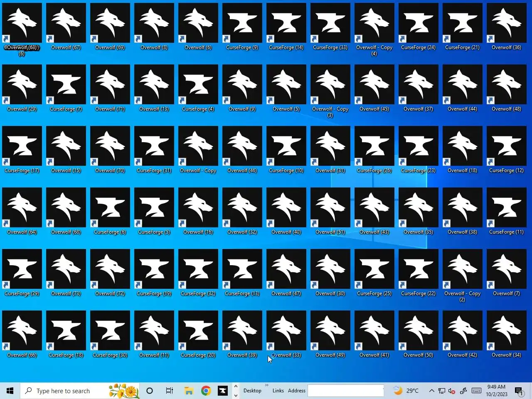Select the CurseForge (17) shortcut

pyautogui.click(x=22, y=150)
